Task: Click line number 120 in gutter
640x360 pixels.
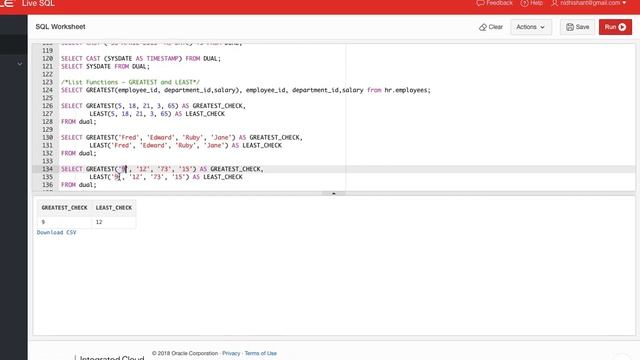Action: click(47, 59)
